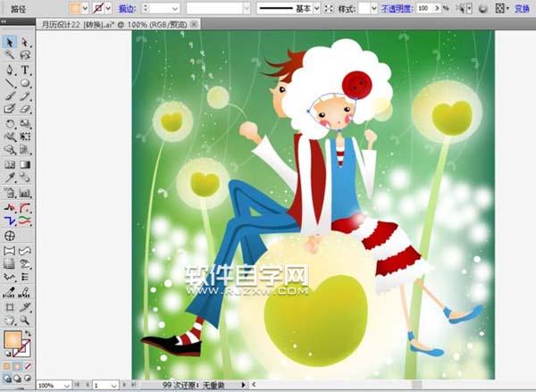Select the black arrow Selection tool
The image size is (536, 392).
pyautogui.click(x=10, y=42)
